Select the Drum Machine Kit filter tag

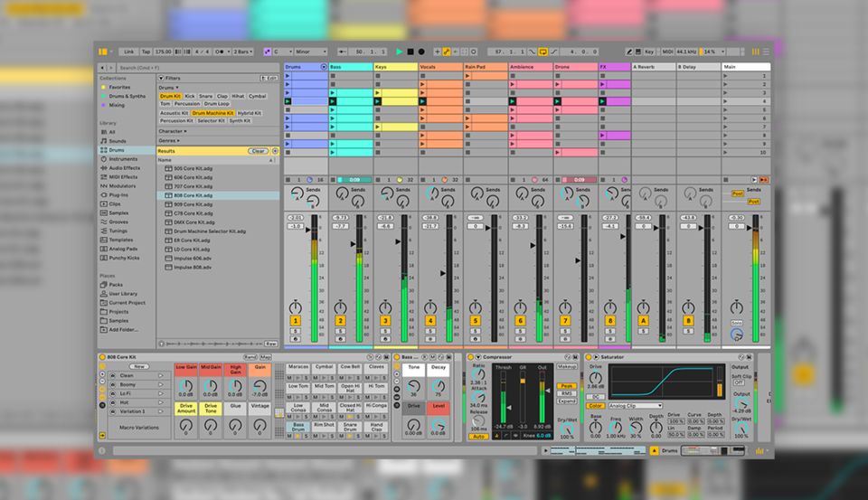(212, 113)
